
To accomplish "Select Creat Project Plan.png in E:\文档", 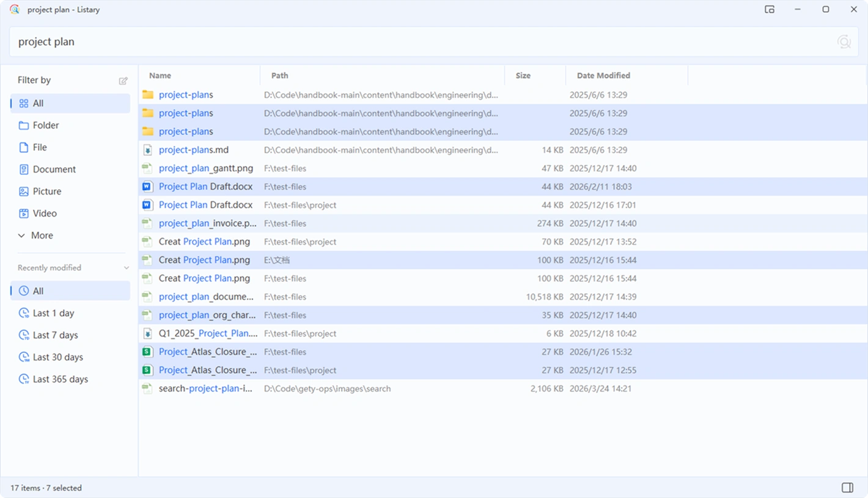I will (204, 260).
